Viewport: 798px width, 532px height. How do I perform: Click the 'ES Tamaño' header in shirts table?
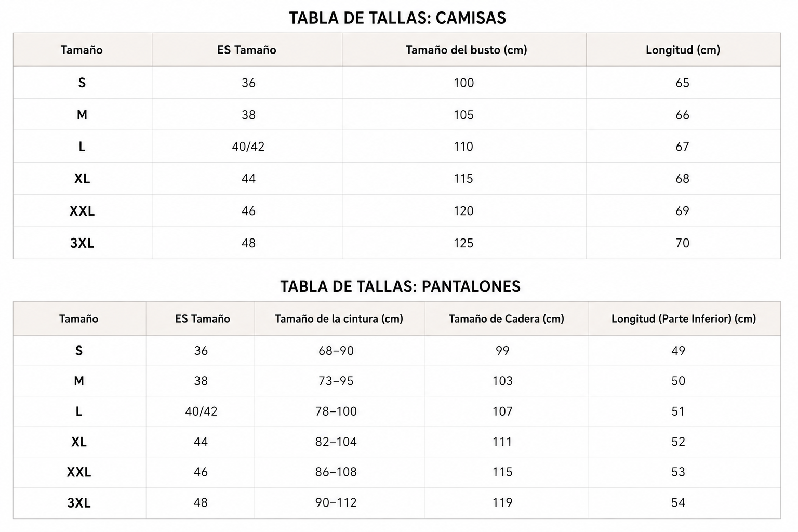(x=247, y=50)
